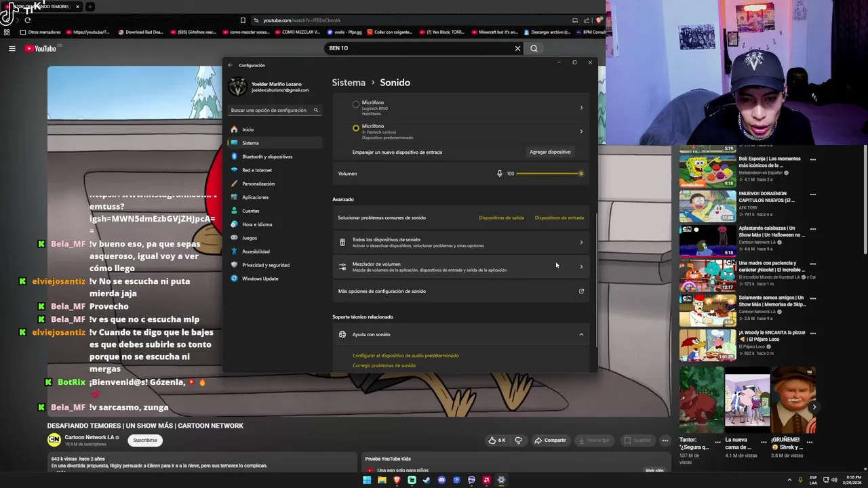
Task: Open Otros marcadores bookmarks folder
Action: (40, 32)
